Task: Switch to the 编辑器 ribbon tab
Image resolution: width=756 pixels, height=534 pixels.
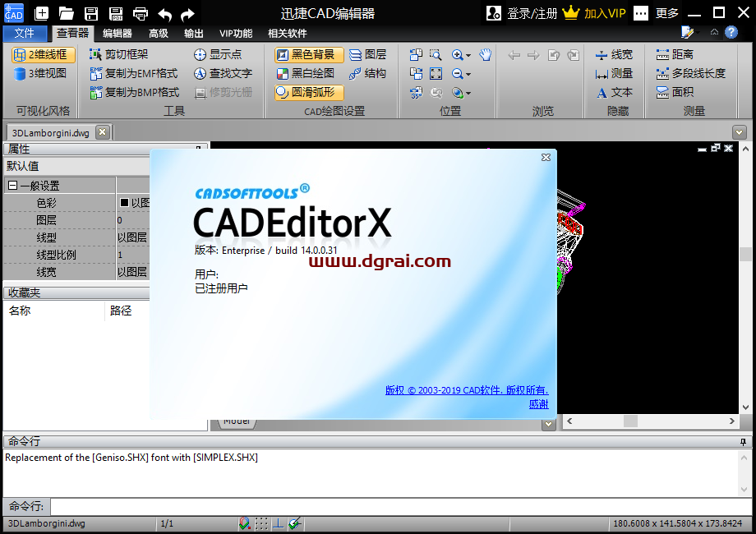Action: click(118, 33)
